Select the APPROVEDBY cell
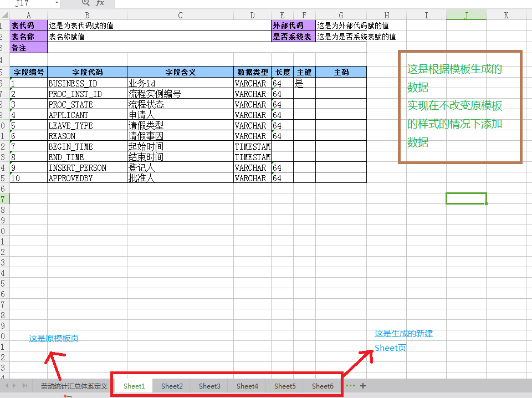The height and width of the screenshot is (398, 532). click(87, 178)
